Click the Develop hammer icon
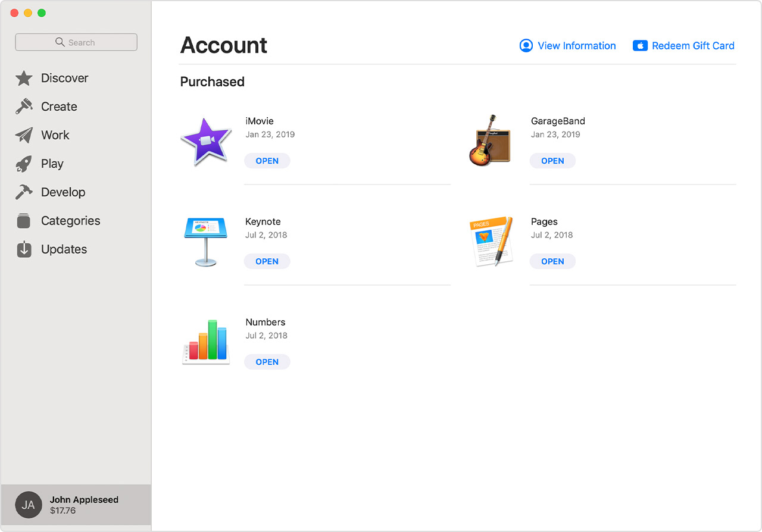 [x=24, y=192]
